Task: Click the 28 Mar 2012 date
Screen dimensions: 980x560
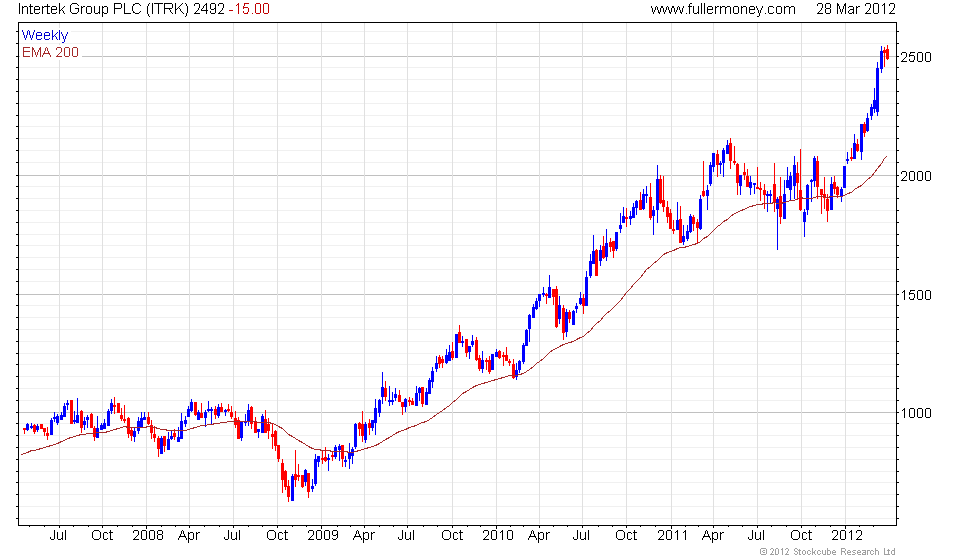Action: tap(856, 9)
